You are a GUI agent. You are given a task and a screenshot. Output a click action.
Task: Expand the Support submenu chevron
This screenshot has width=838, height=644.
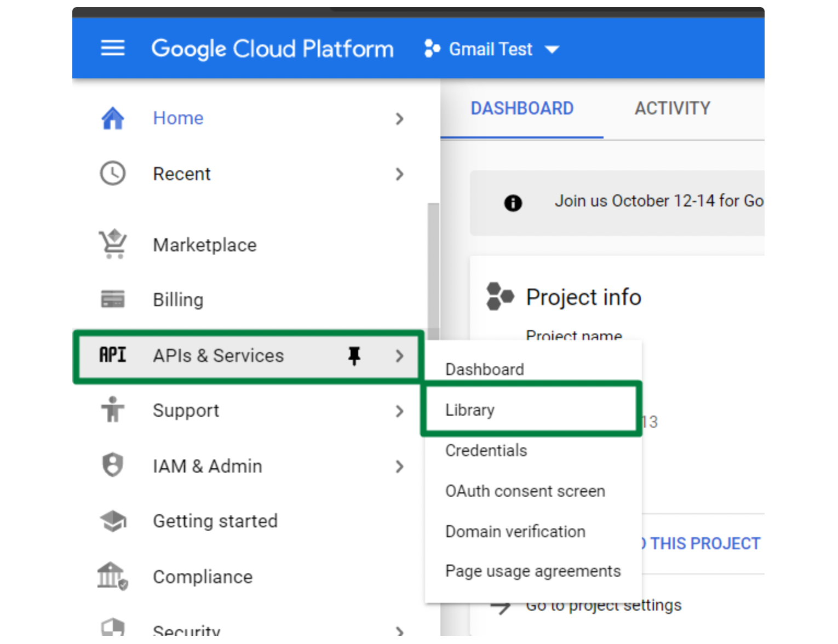(400, 411)
